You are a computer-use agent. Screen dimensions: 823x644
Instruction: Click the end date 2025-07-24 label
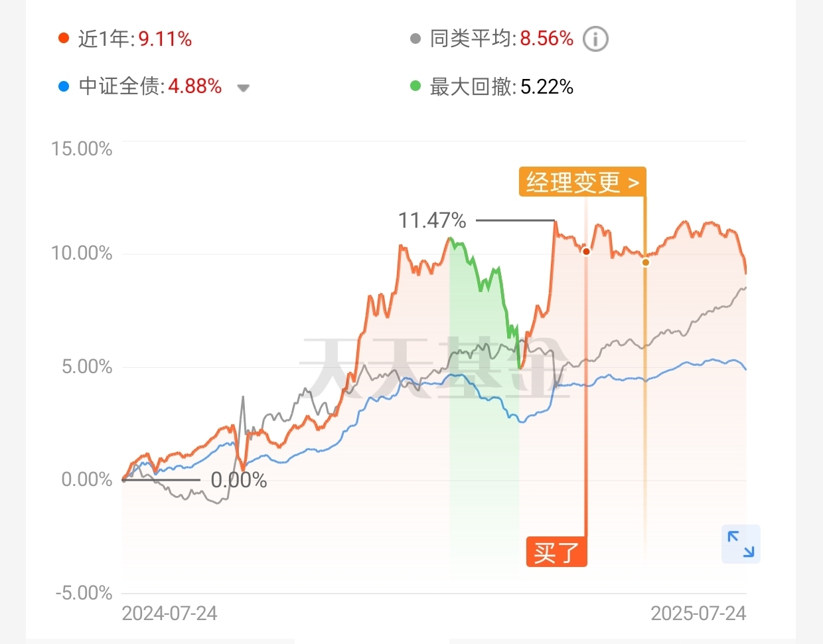[x=698, y=613]
